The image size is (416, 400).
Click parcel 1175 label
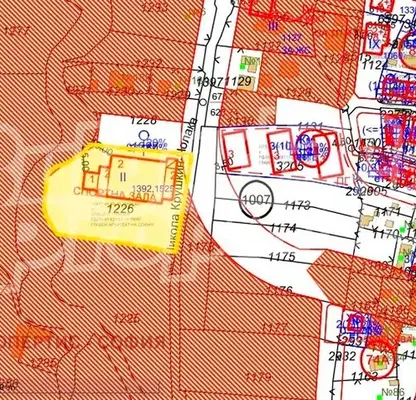(x=282, y=256)
